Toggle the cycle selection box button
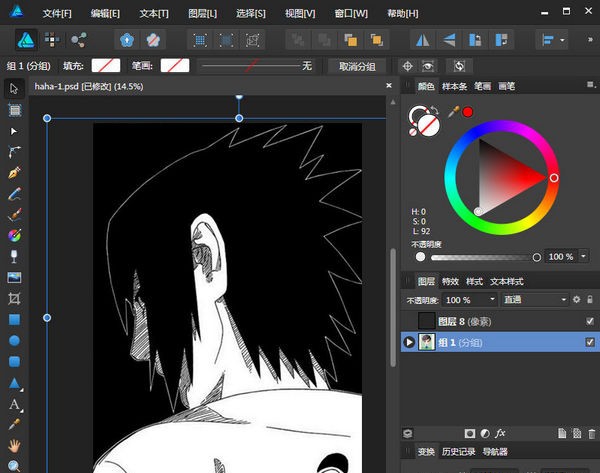This screenshot has width=600, height=473. [459, 66]
